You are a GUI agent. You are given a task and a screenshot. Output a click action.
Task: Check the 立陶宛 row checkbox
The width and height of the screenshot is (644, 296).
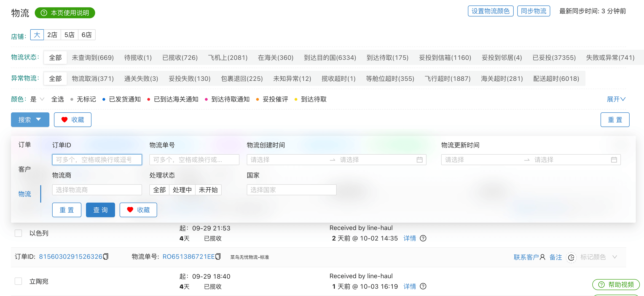click(18, 281)
